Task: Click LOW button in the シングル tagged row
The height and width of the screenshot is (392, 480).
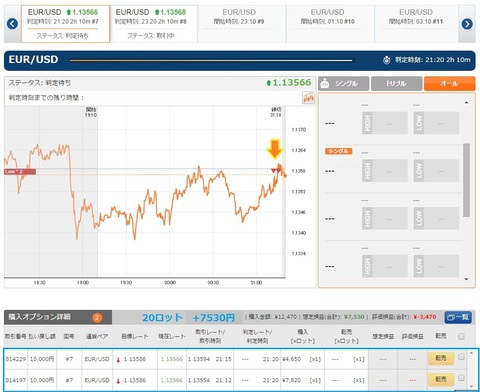Action: point(436,171)
